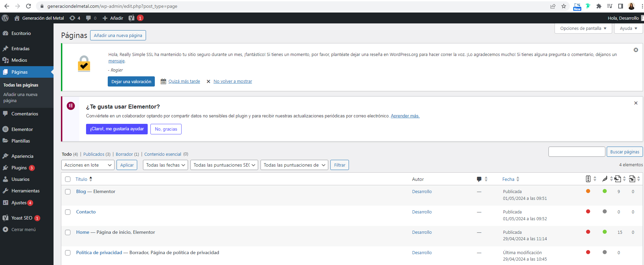Sort by SEO score column icon

point(588,179)
